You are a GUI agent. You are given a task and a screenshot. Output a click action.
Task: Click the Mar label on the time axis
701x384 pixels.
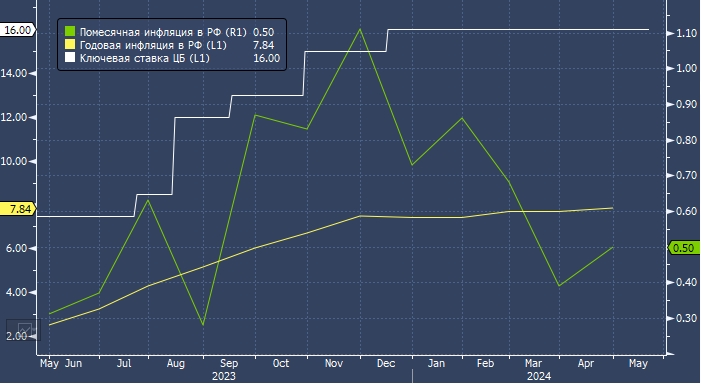(x=533, y=363)
